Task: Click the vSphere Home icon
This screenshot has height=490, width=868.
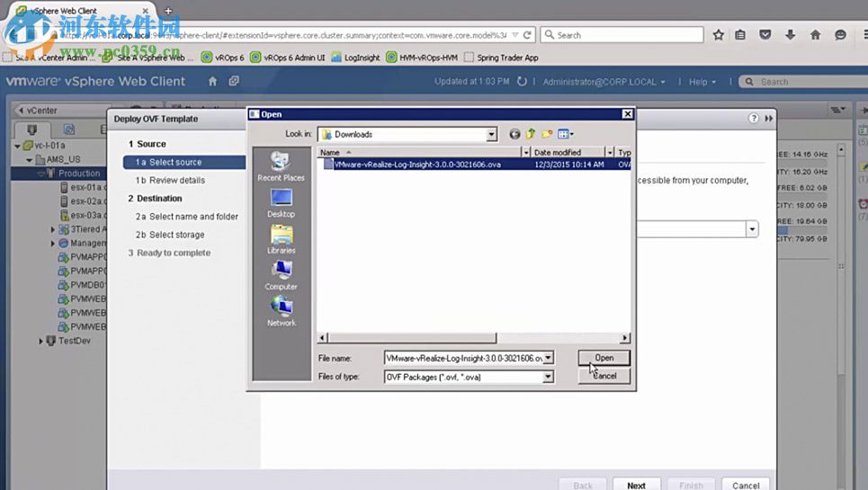Action: [x=212, y=81]
